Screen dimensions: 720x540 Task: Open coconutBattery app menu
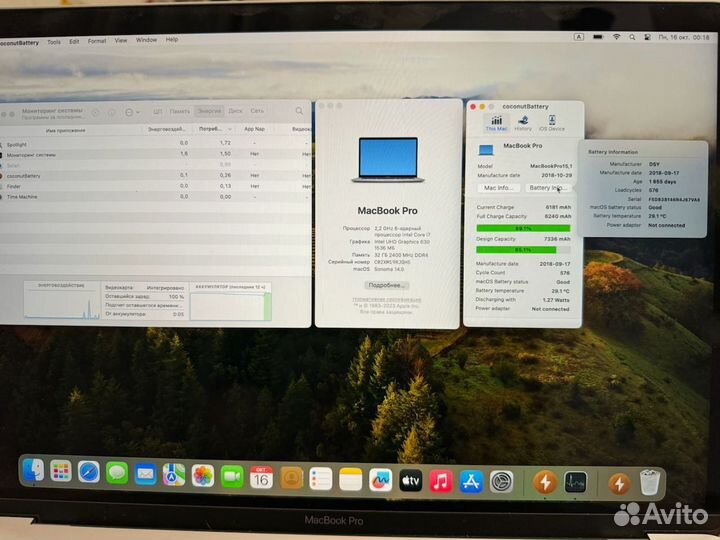(19, 43)
